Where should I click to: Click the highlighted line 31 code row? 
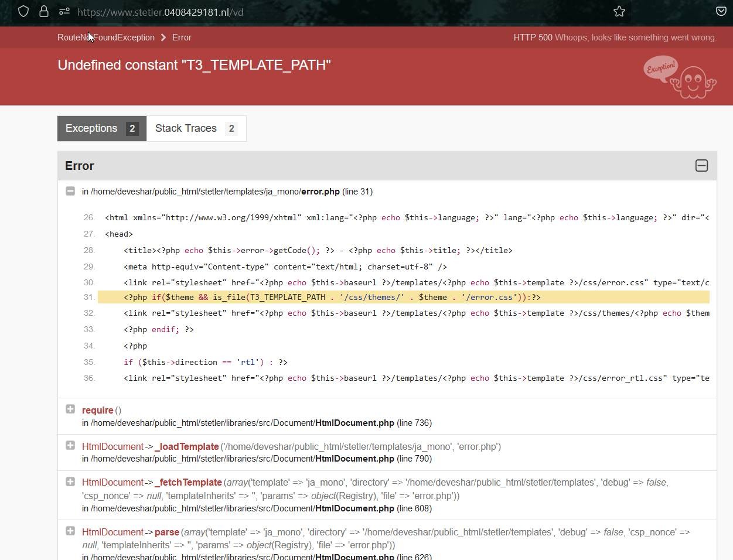403,298
